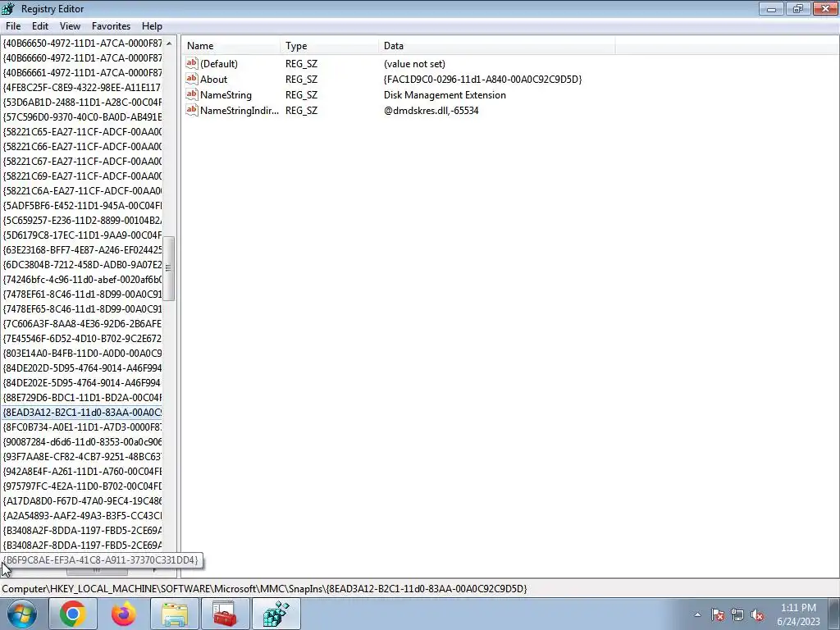
Task: Select key {58221C65-EA27-11CF-ADCF
Action: point(82,131)
